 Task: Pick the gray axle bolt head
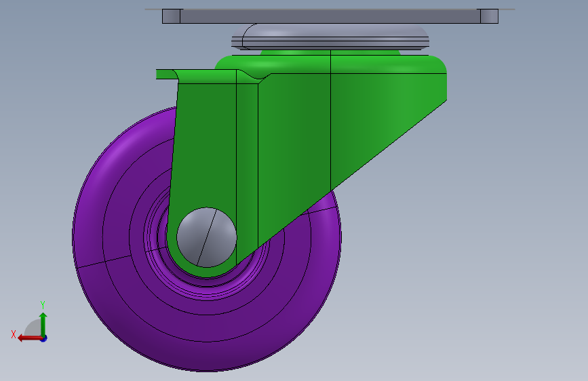pyautogui.click(x=207, y=237)
